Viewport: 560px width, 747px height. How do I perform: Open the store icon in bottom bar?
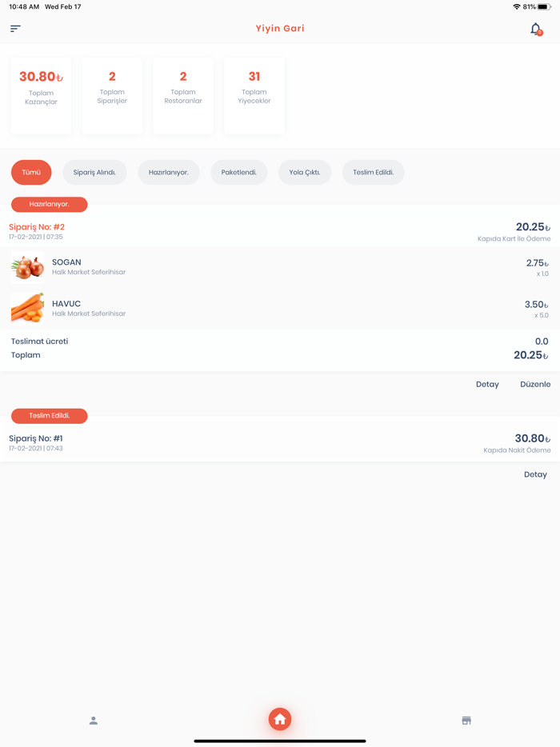[466, 721]
